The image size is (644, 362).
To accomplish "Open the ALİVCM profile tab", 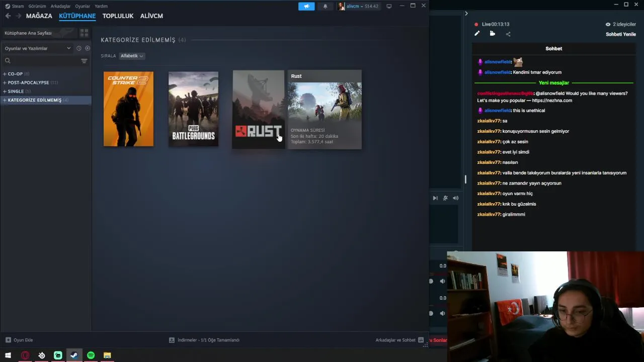I will pos(151,16).
